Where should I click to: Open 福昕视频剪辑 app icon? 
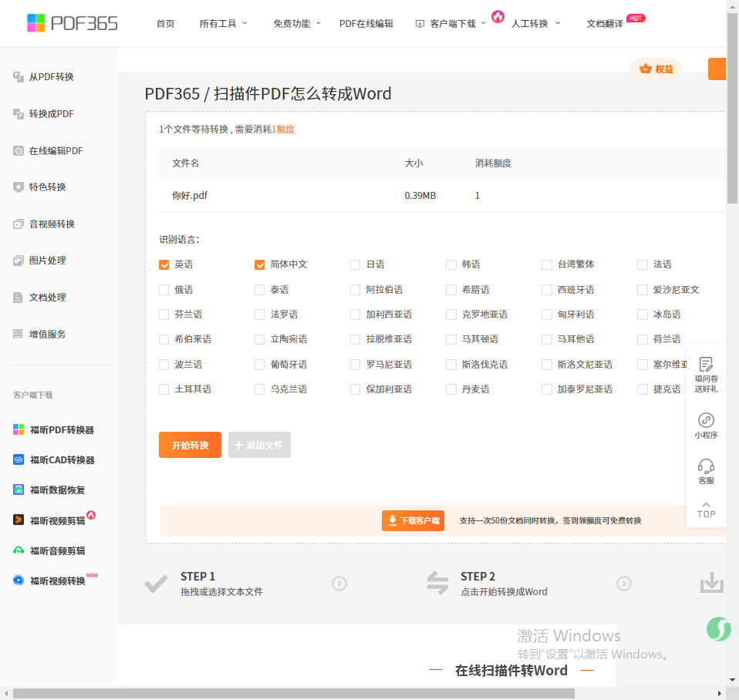(x=19, y=520)
